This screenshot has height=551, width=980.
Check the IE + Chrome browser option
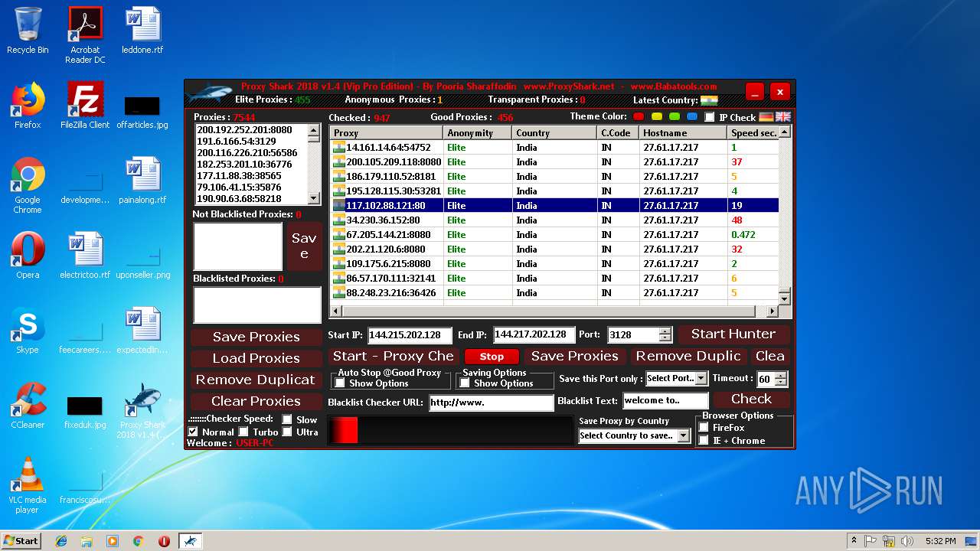(x=704, y=441)
